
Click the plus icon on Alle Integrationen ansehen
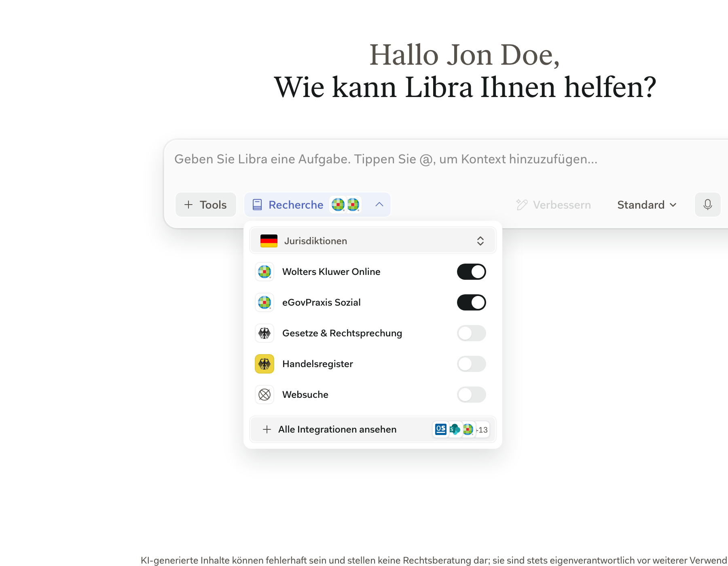[267, 429]
